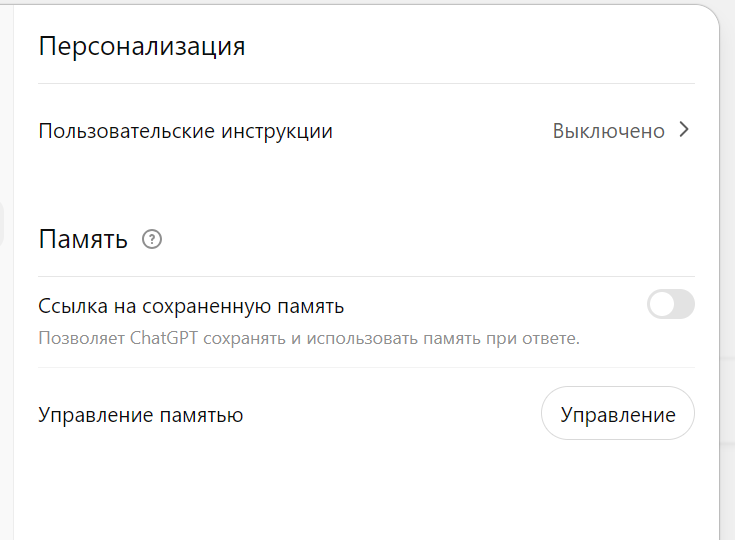Expand the chevron next to Выключено
The image size is (735, 540).
(x=684, y=130)
